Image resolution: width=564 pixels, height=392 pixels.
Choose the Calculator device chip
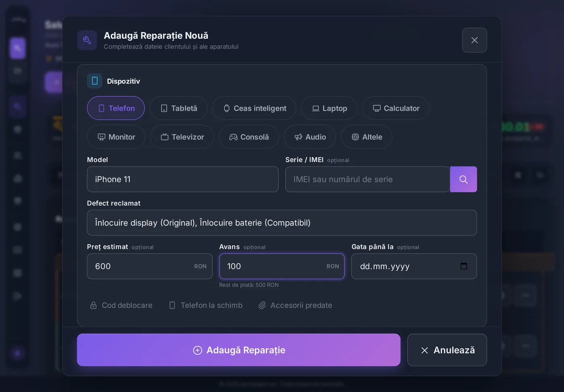pos(396,108)
